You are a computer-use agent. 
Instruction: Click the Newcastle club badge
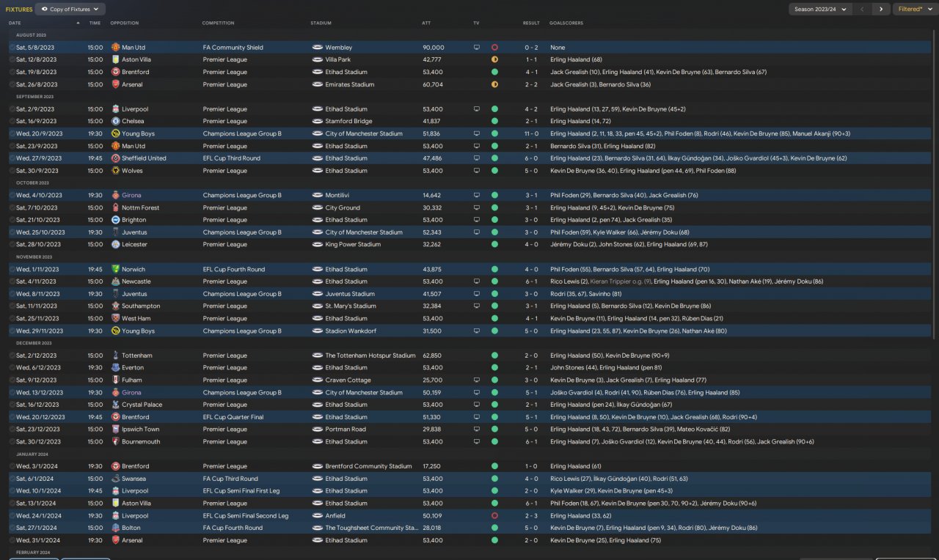click(115, 281)
